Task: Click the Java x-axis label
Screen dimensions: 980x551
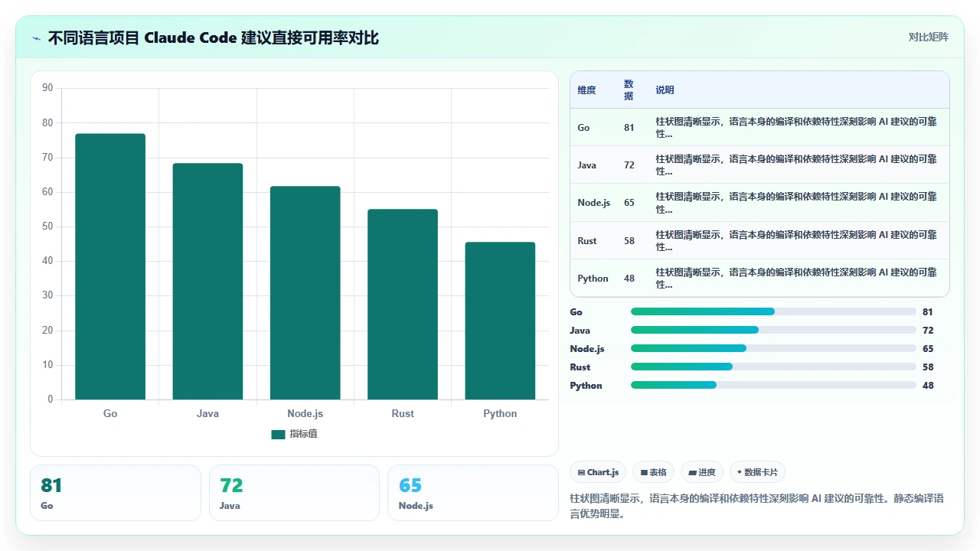Action: 207,413
